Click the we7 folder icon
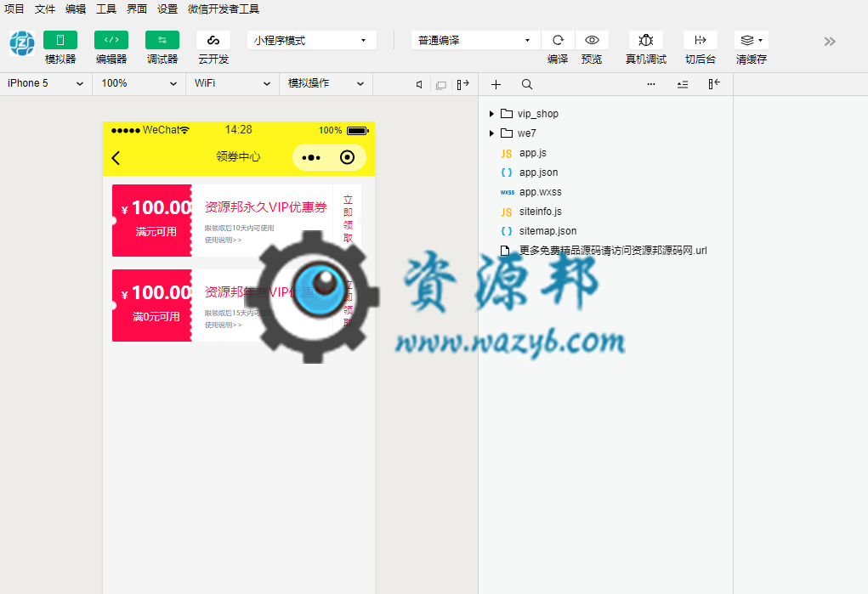This screenshot has height=594, width=868. click(x=507, y=133)
